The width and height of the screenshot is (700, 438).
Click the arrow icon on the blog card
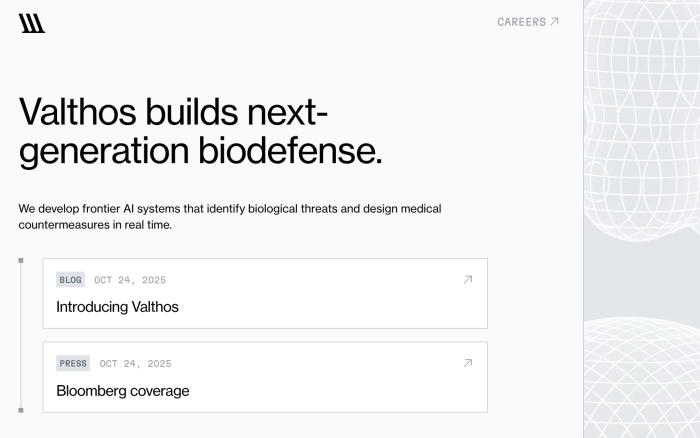point(467,280)
